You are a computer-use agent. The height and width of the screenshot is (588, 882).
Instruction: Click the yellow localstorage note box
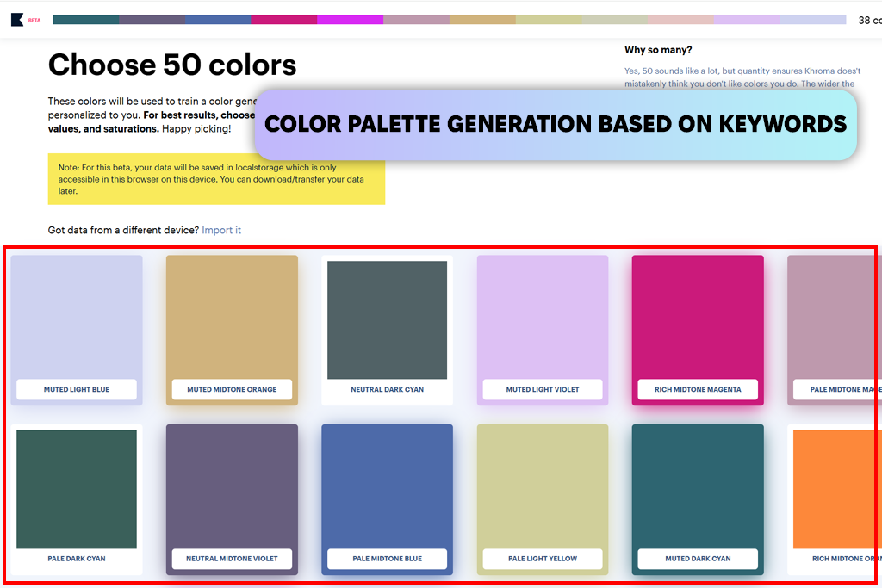[216, 179]
